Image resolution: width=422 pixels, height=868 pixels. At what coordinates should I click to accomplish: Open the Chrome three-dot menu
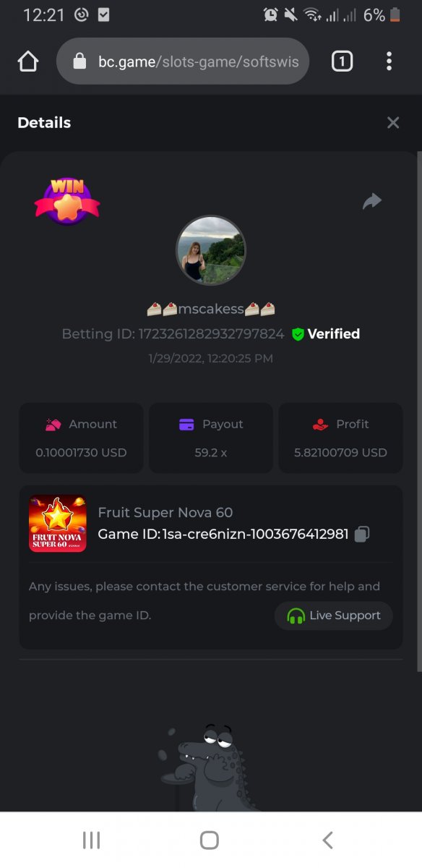(x=389, y=61)
